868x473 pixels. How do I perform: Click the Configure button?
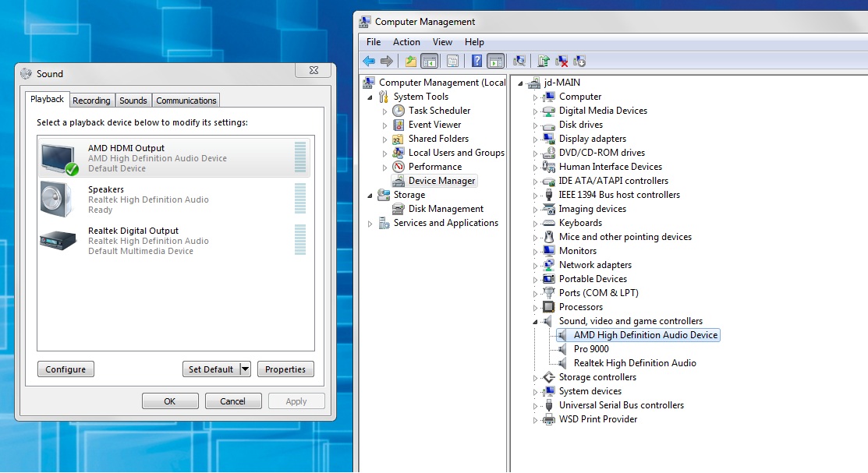[x=66, y=369]
